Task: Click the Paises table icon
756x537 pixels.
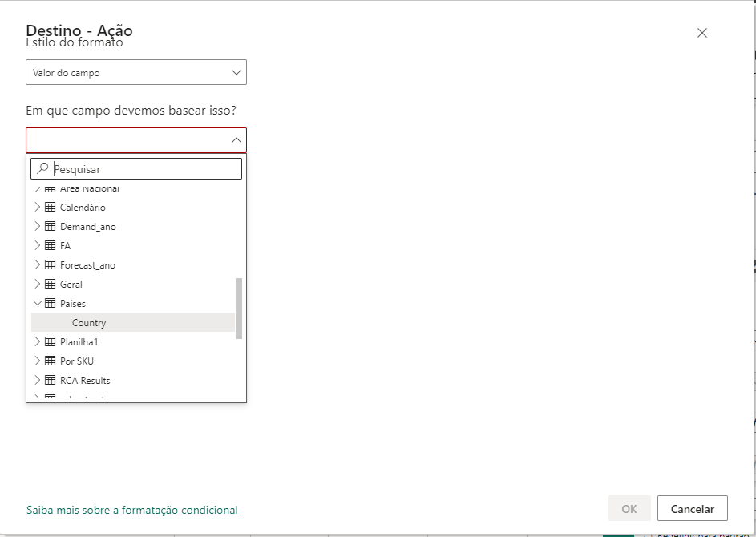Action: (x=51, y=303)
